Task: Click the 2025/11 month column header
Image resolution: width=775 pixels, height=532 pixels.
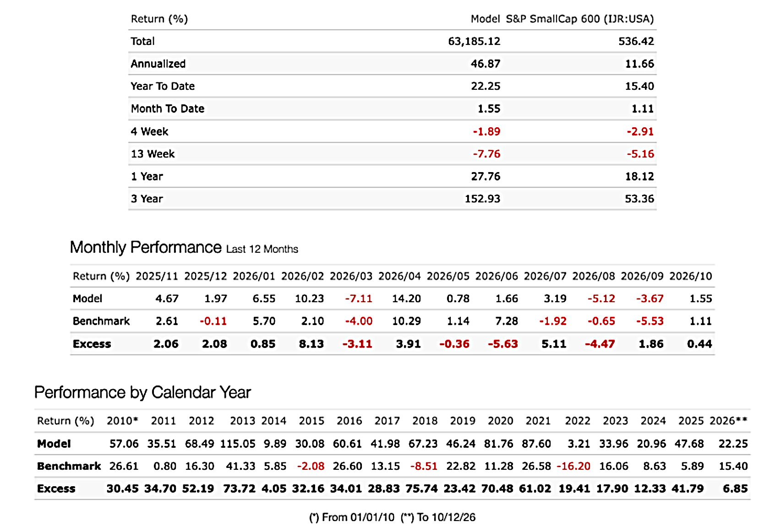Action: (157, 276)
